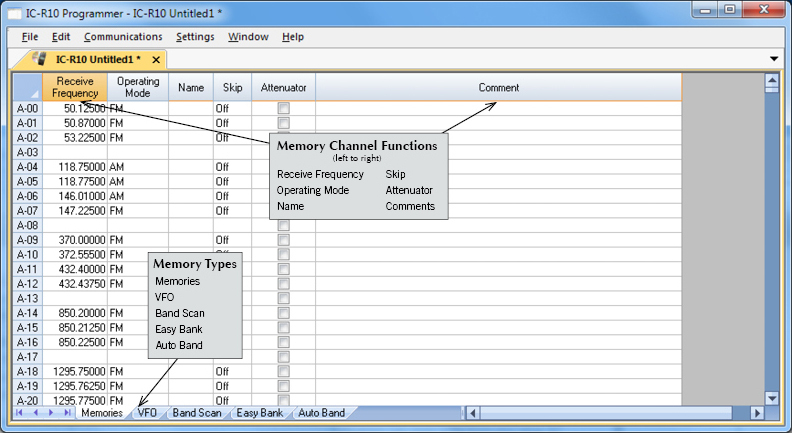
Task: Jump to the first sheet tab arrow
Action: pos(19,413)
